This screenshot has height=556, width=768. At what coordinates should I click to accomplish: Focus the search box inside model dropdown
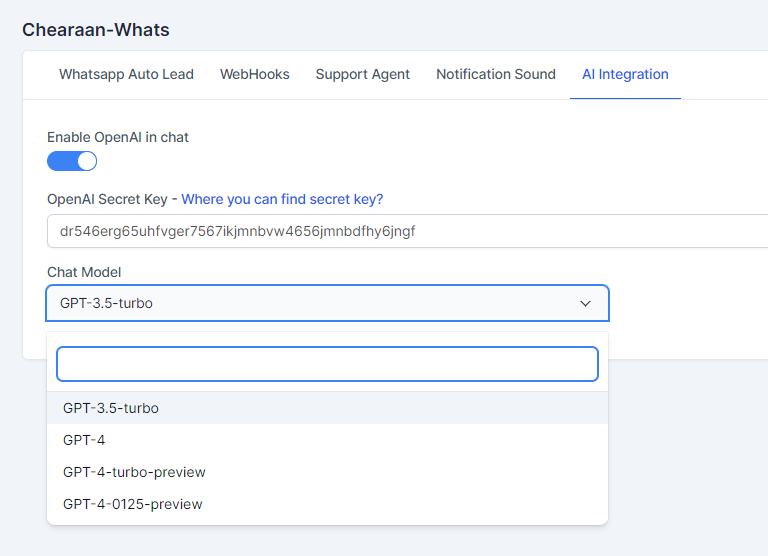(x=327, y=364)
